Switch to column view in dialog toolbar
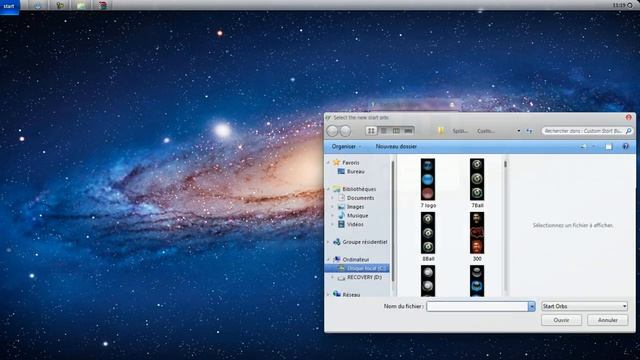The width and height of the screenshot is (640, 360). (396, 131)
